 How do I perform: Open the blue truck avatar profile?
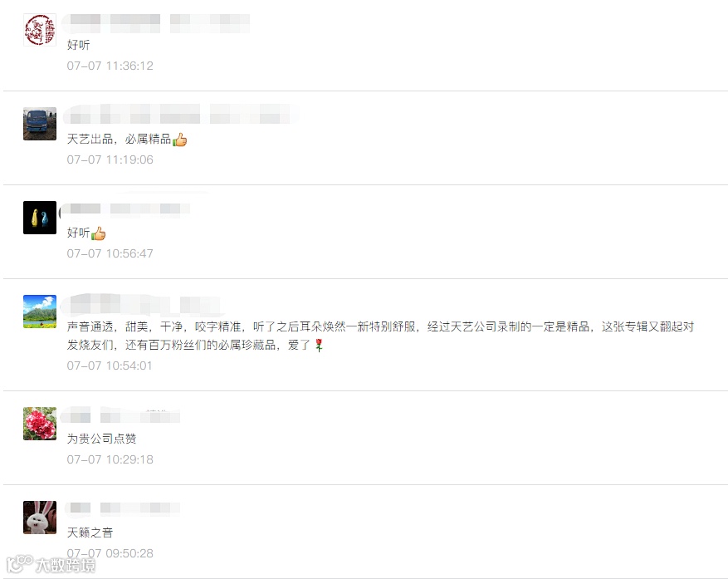40,124
